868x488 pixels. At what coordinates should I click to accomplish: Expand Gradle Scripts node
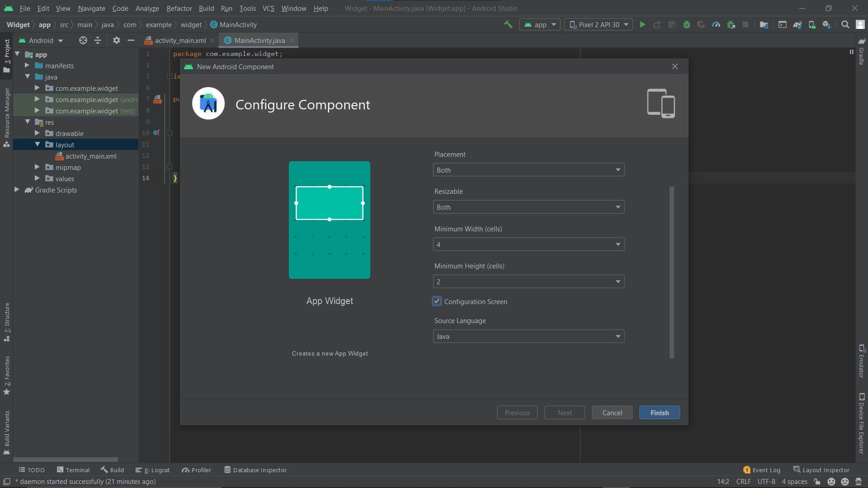(17, 190)
